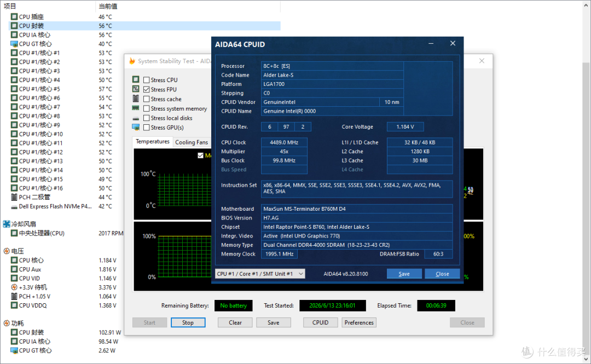Image resolution: width=591 pixels, height=364 pixels.
Task: Stop the running stability test
Action: [188, 322]
